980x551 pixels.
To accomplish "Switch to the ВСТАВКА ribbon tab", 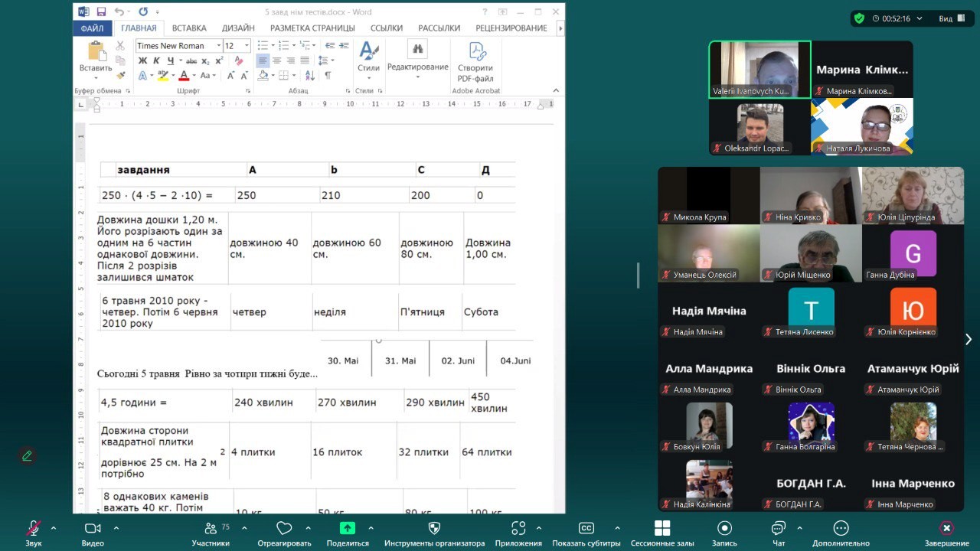I will click(189, 28).
